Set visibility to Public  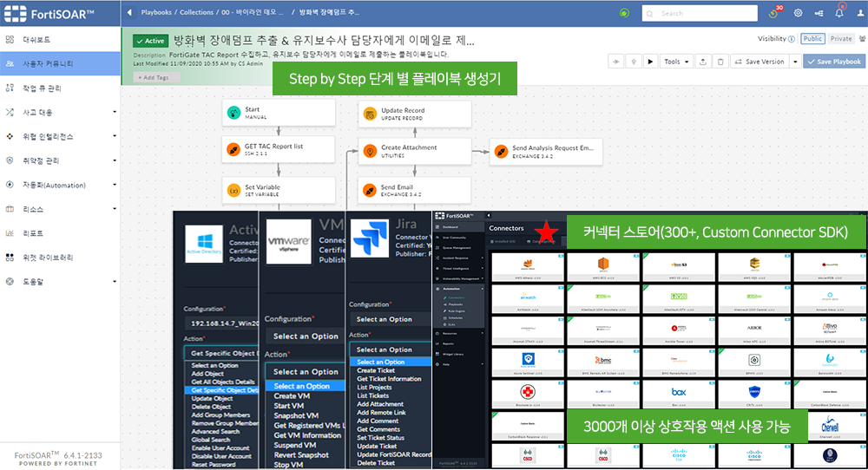click(812, 39)
